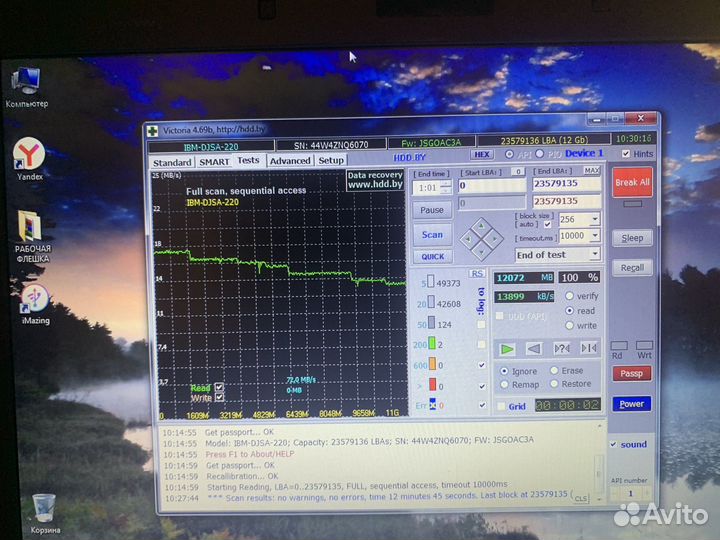Click the Pause button
This screenshot has width=720, height=540.
click(432, 210)
